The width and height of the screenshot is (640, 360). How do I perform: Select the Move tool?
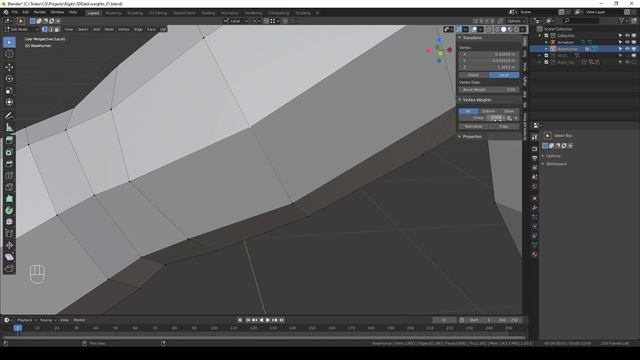pyautogui.click(x=9, y=67)
